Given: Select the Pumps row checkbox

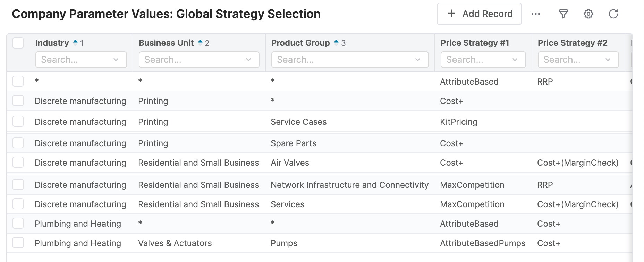Looking at the screenshot, I should click(18, 243).
